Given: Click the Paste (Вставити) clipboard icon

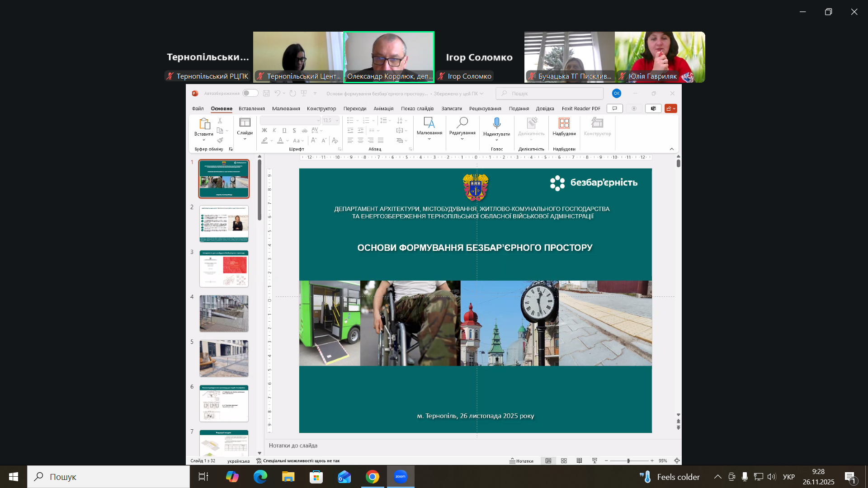Looking at the screenshot, I should 204,124.
